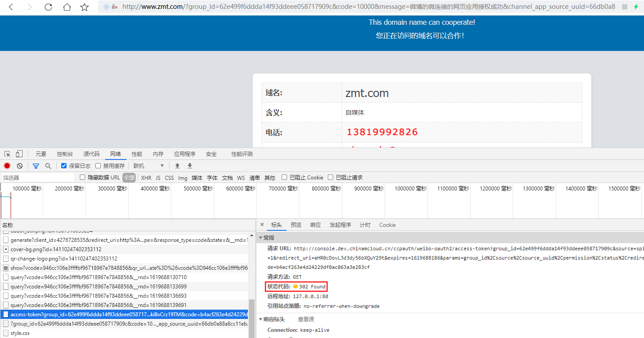
Task: Collapse the 常规 section
Action: pos(261,238)
